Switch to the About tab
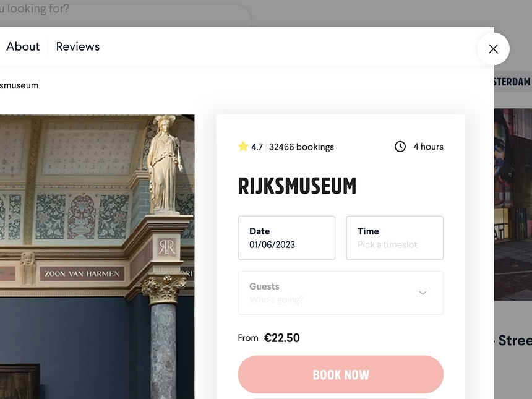The height and width of the screenshot is (399, 532). 23,46
